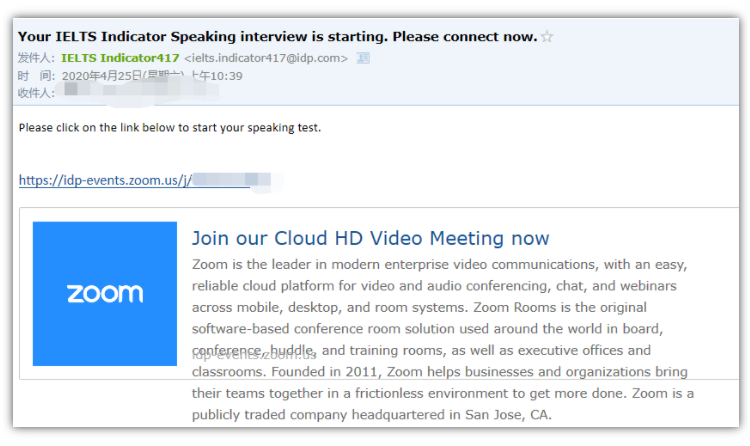Click the blurred recipient address
This screenshot has height=446, width=750.
141,90
